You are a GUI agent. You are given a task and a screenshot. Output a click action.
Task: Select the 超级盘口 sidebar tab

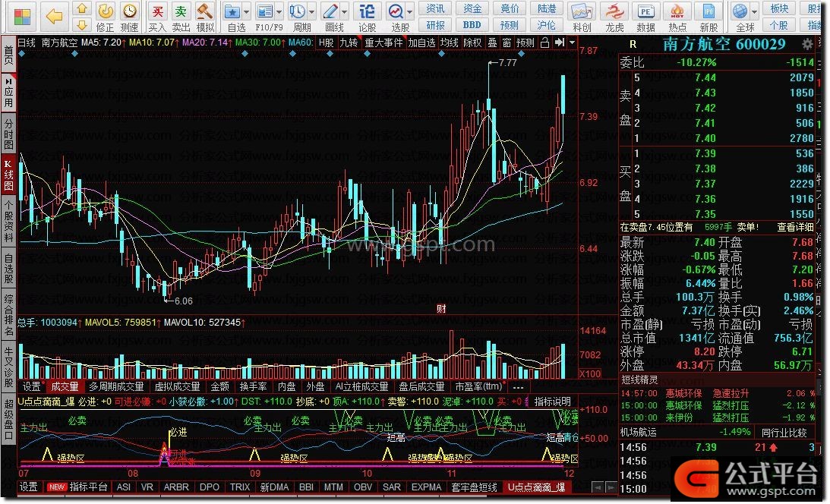8,419
